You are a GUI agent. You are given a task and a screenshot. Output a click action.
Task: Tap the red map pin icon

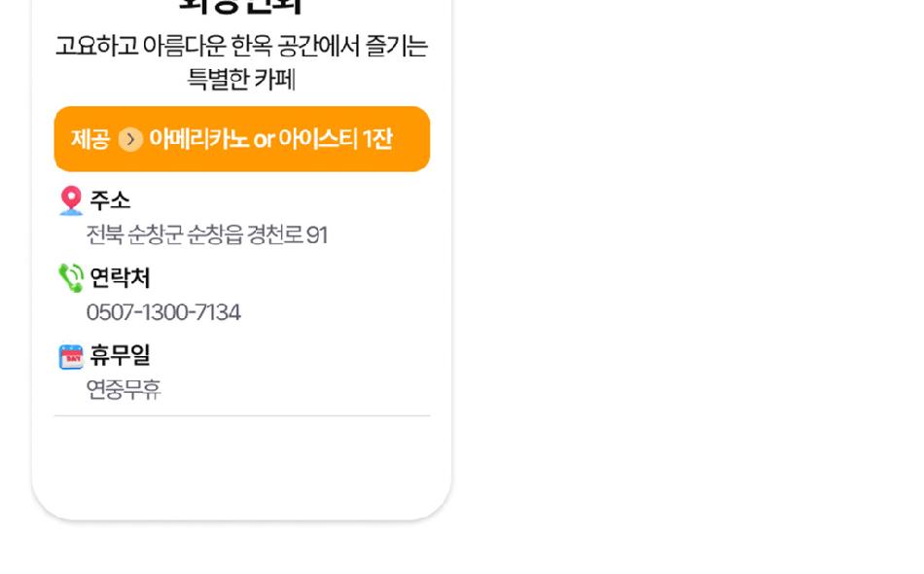point(71,200)
